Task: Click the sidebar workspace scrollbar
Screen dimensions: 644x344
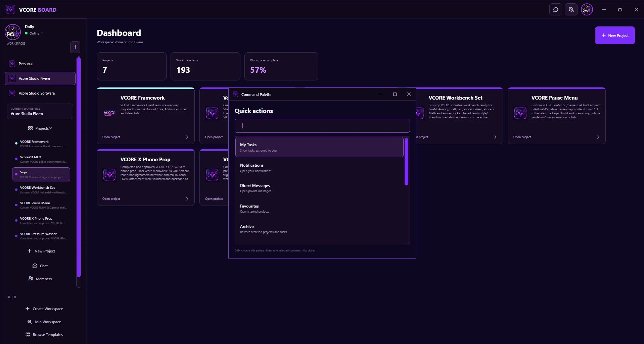Action: (x=79, y=167)
